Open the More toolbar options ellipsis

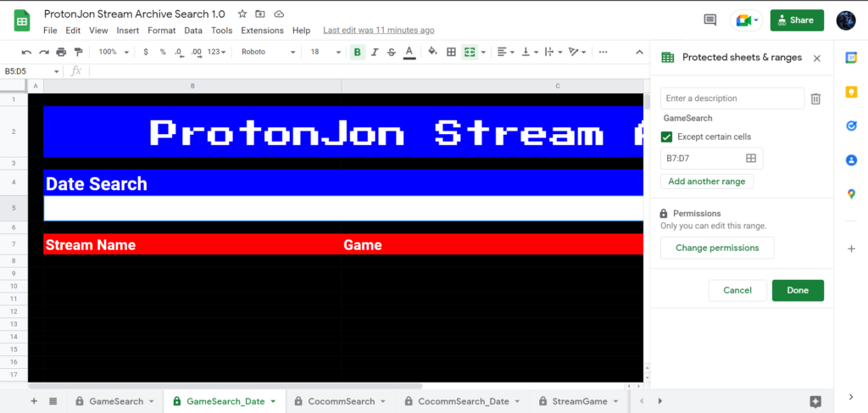[603, 52]
